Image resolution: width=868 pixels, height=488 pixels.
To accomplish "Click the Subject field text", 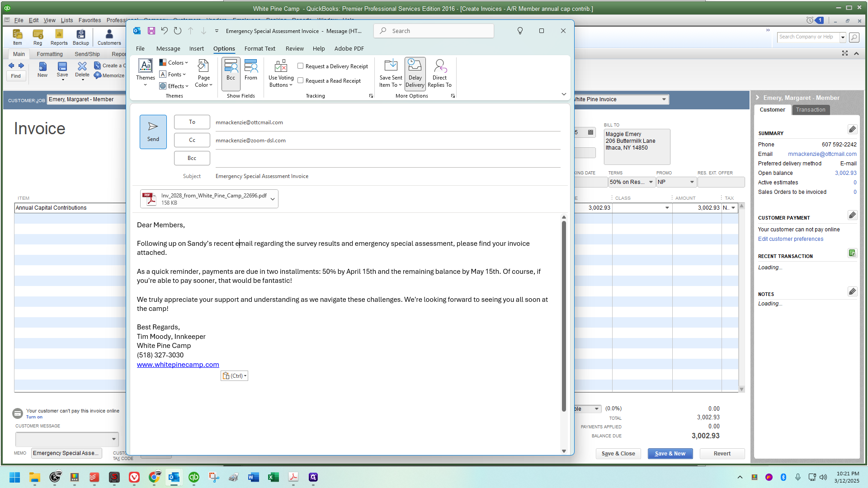I will tap(262, 176).
